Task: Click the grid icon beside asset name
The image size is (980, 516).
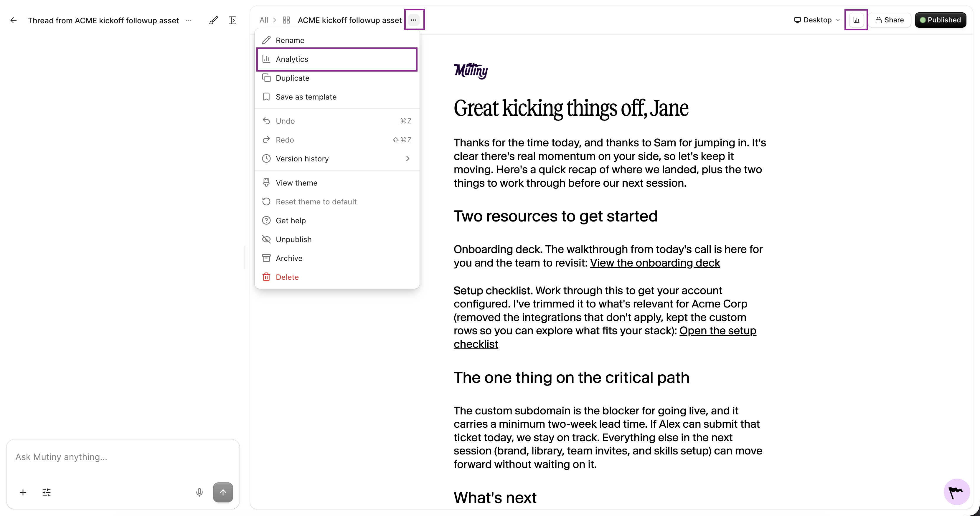Action: (x=286, y=20)
